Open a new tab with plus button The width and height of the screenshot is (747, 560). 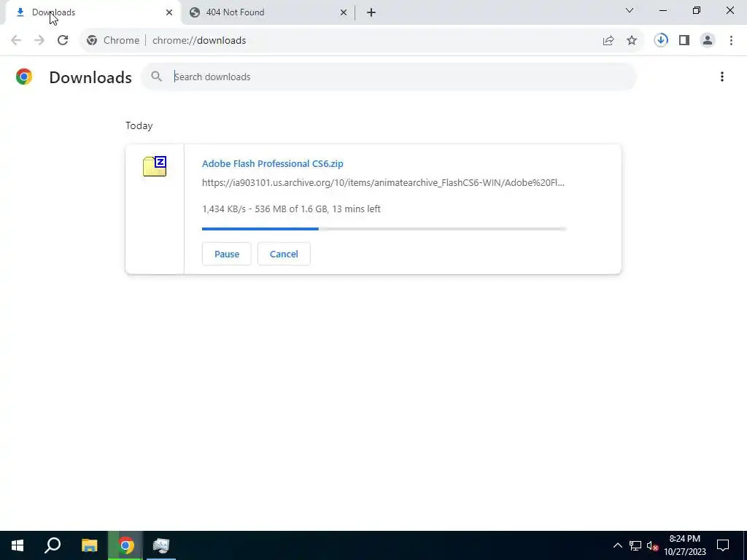371,12
